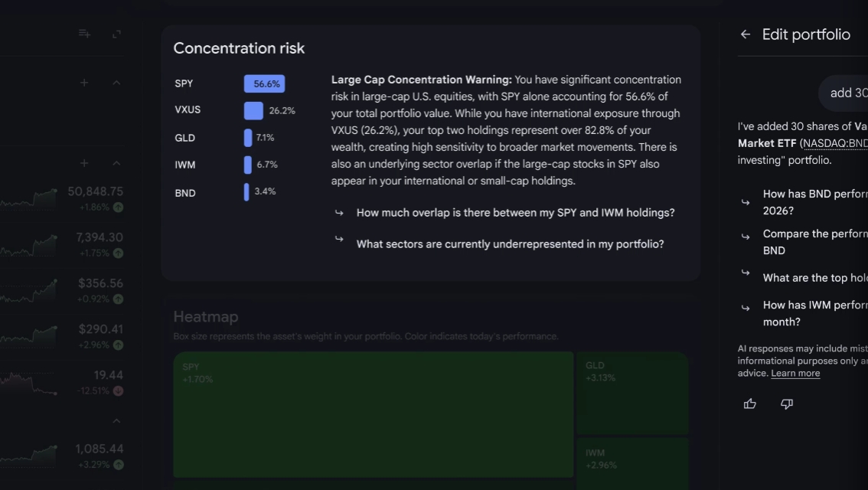Click the playlist-add icon in the left sidebar

coord(84,34)
